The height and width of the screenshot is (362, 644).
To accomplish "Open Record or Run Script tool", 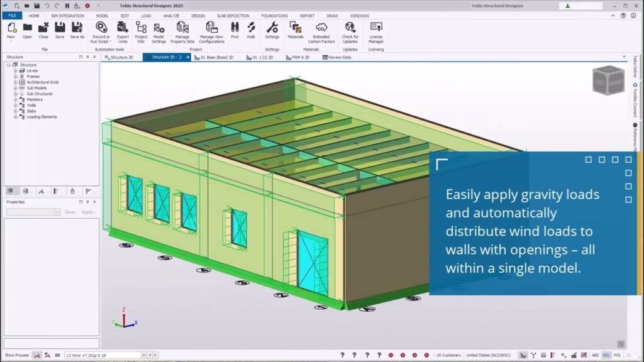I will click(x=101, y=33).
